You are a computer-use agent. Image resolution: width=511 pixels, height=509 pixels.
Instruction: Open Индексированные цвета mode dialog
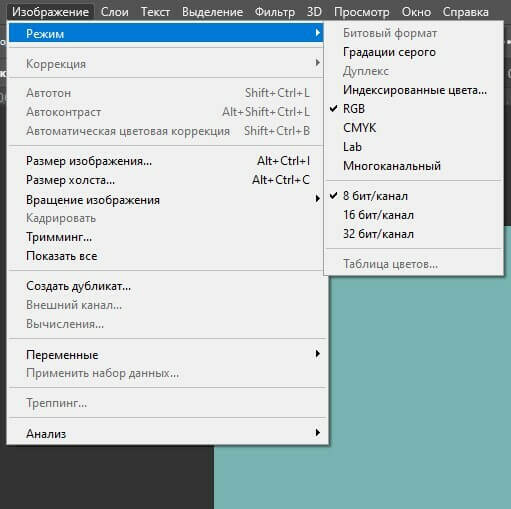pos(413,90)
